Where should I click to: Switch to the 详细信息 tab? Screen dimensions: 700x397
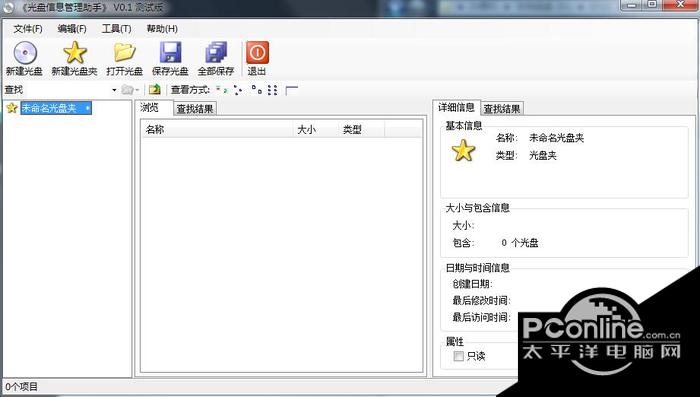pyautogui.click(x=456, y=107)
